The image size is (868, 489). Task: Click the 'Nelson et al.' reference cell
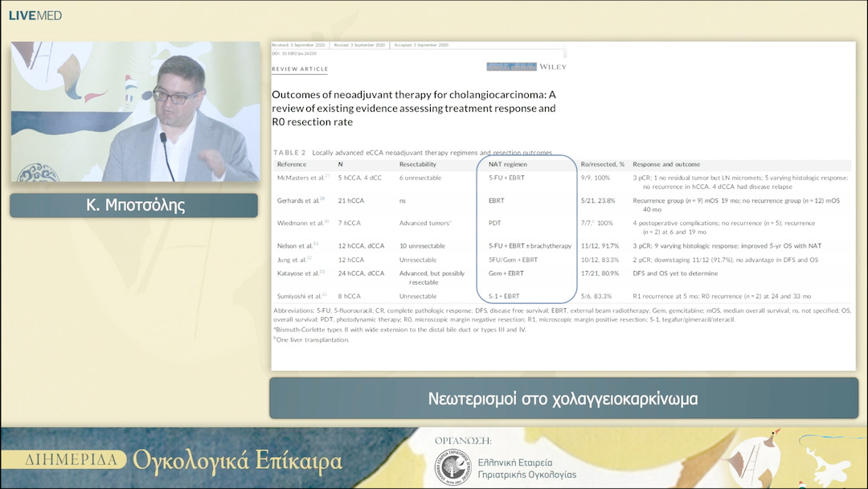point(298,246)
